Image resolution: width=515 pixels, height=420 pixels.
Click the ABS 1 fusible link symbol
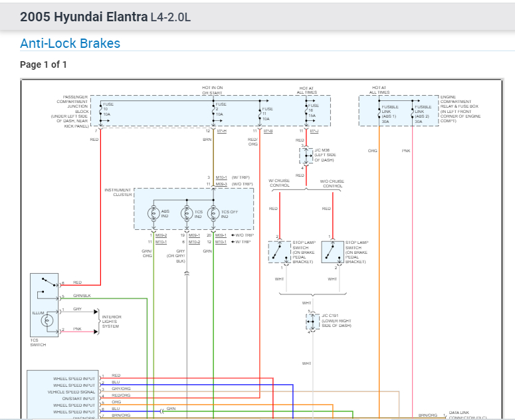(x=379, y=113)
